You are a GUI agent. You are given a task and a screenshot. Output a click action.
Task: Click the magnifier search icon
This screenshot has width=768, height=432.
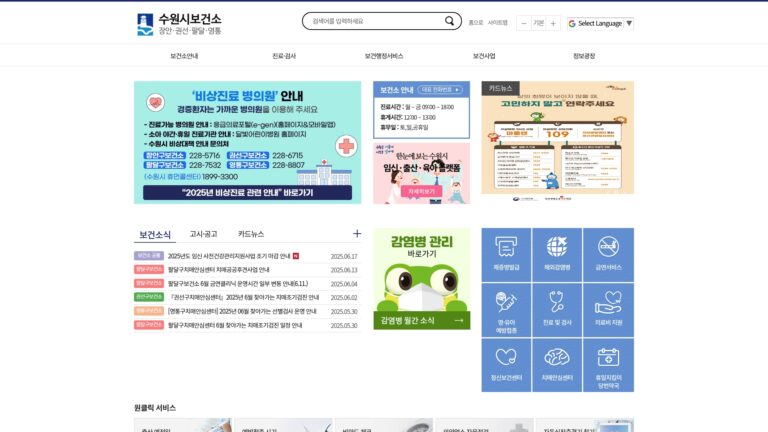[449, 21]
